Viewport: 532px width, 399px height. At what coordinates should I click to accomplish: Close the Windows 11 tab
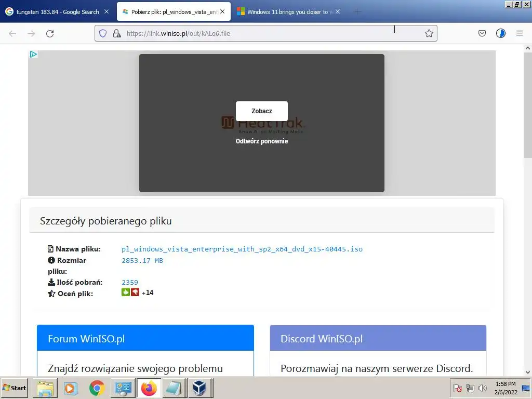tap(338, 11)
